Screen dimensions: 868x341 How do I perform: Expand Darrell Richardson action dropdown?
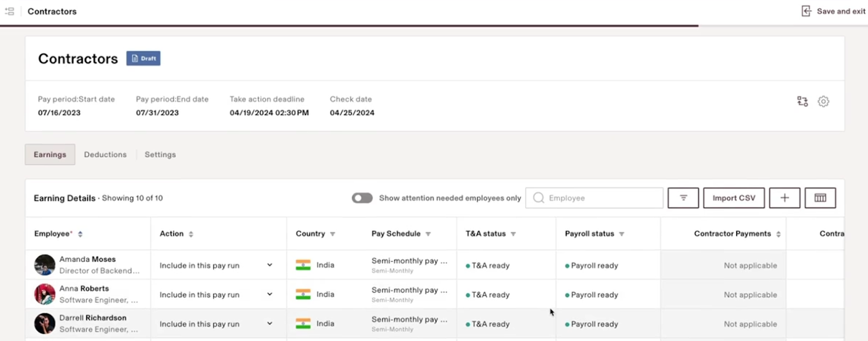270,324
